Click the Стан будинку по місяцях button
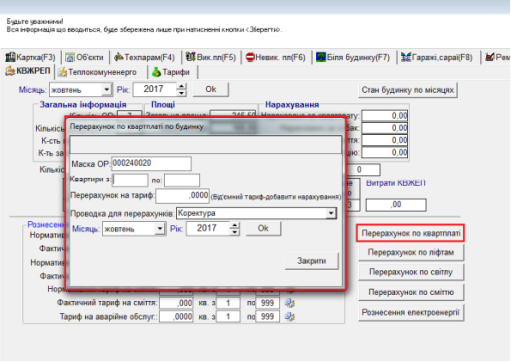 [x=408, y=90]
